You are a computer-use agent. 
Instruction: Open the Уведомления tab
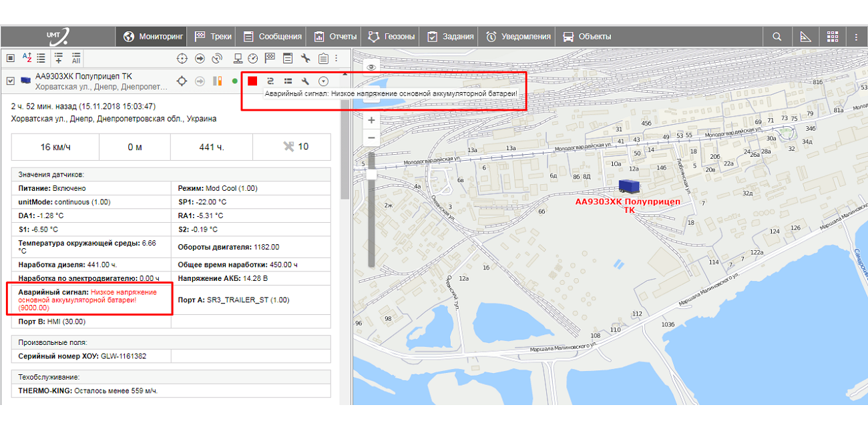(x=518, y=37)
